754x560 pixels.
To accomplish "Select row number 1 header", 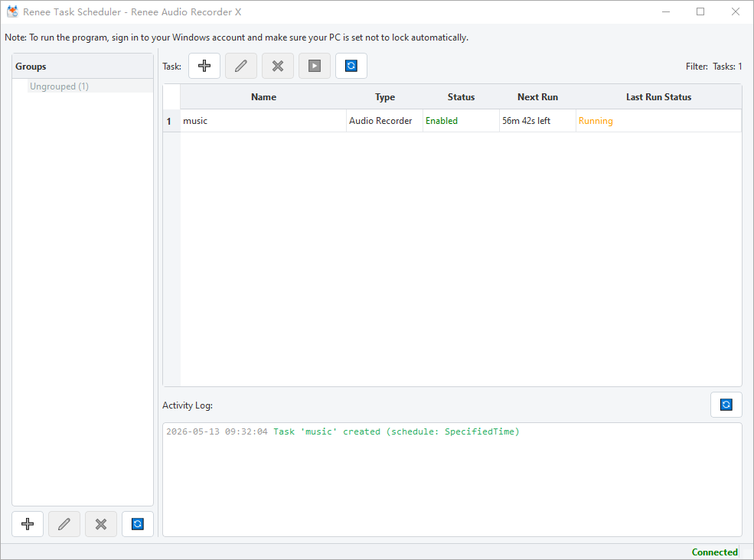I will coord(171,121).
